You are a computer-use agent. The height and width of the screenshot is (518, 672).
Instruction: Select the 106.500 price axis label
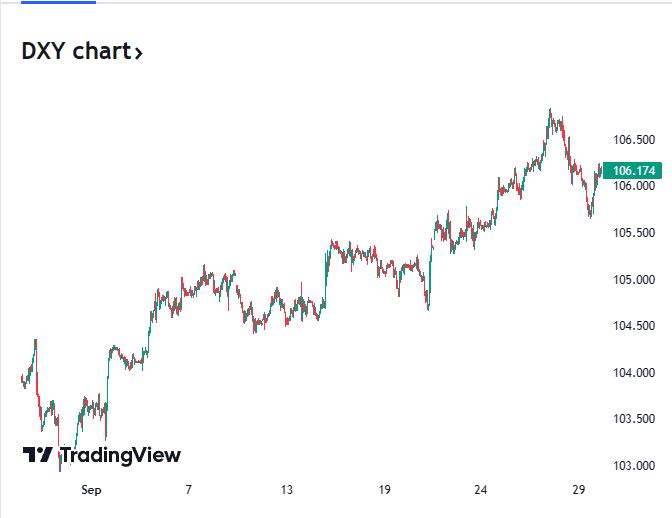tap(634, 139)
